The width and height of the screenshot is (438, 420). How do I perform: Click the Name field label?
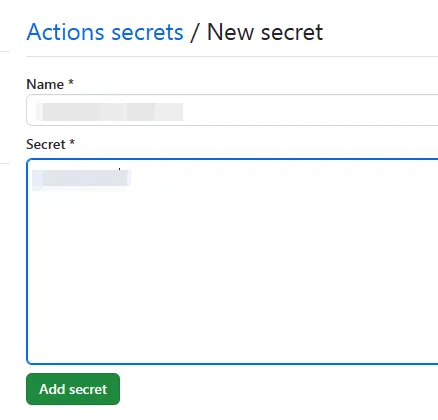(45, 84)
